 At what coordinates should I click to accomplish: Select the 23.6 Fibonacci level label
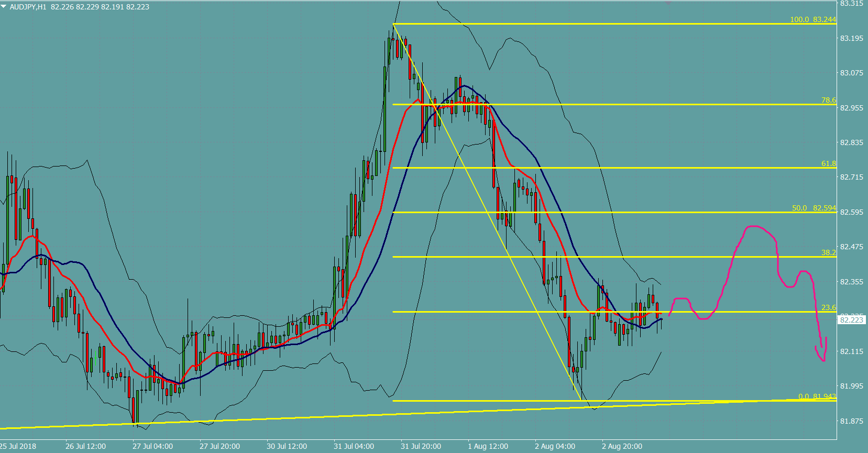pos(828,307)
